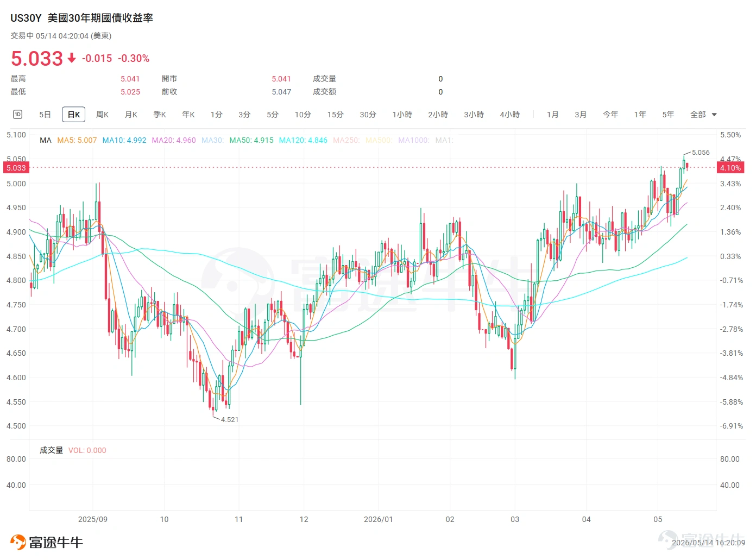This screenshot has width=756, height=560.
Task: Toggle the MA10: 4.992 line
Action: [124, 140]
